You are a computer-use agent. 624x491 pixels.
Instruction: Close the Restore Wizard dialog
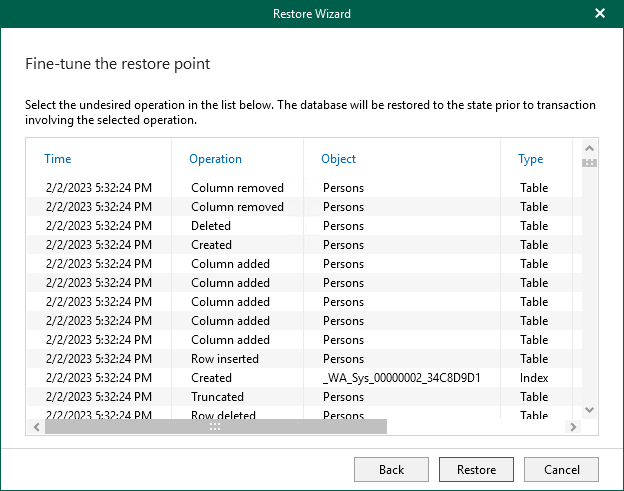tap(600, 14)
